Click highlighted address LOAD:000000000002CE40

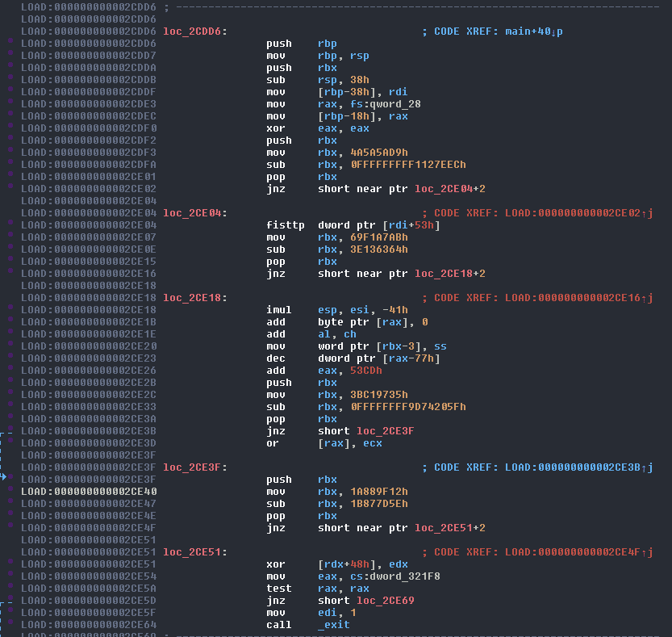[x=89, y=492]
